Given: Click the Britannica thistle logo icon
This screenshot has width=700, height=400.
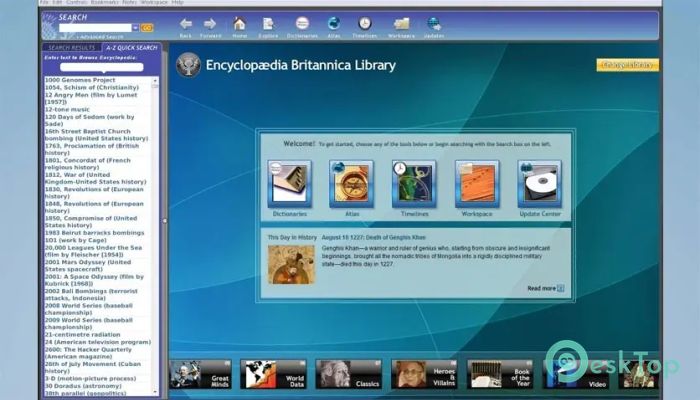Looking at the screenshot, I should tap(188, 65).
